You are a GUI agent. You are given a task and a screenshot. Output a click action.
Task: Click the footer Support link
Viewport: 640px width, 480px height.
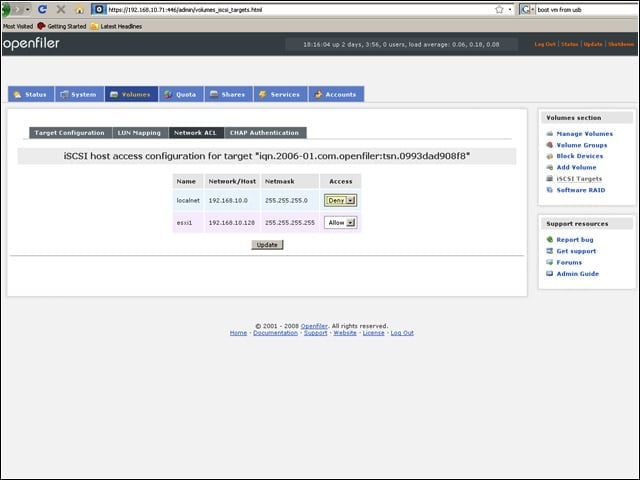316,333
